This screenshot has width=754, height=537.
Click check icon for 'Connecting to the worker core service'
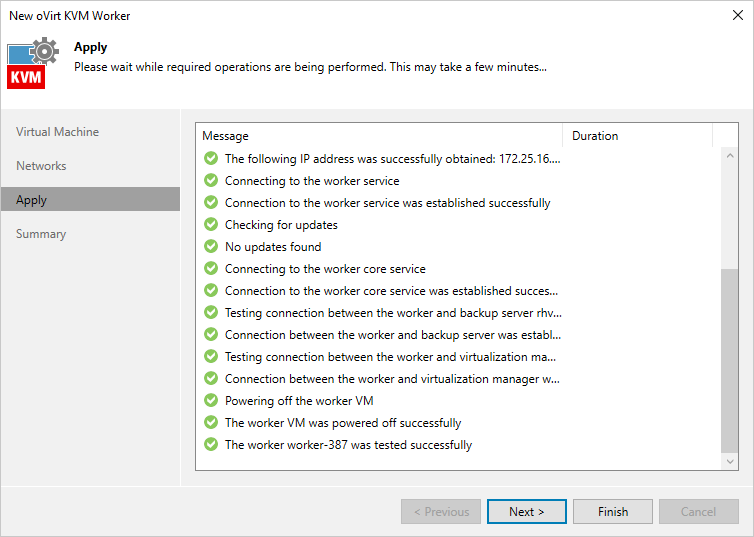(x=211, y=268)
